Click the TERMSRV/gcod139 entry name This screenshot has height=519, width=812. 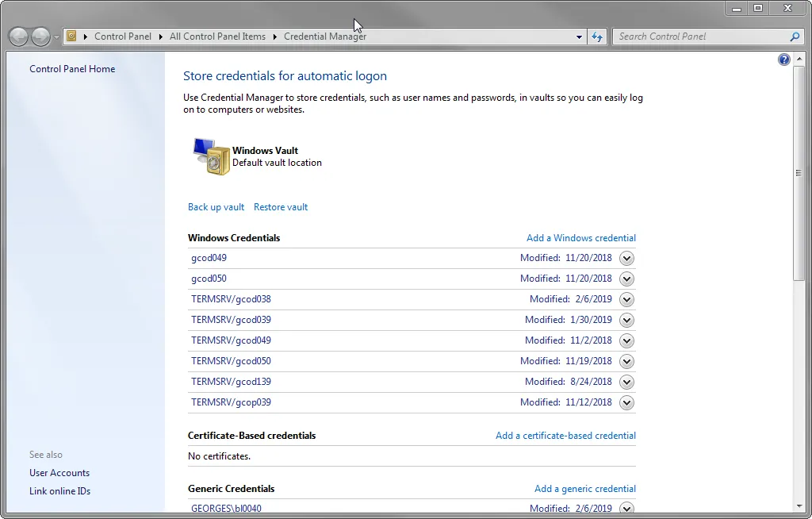(231, 382)
